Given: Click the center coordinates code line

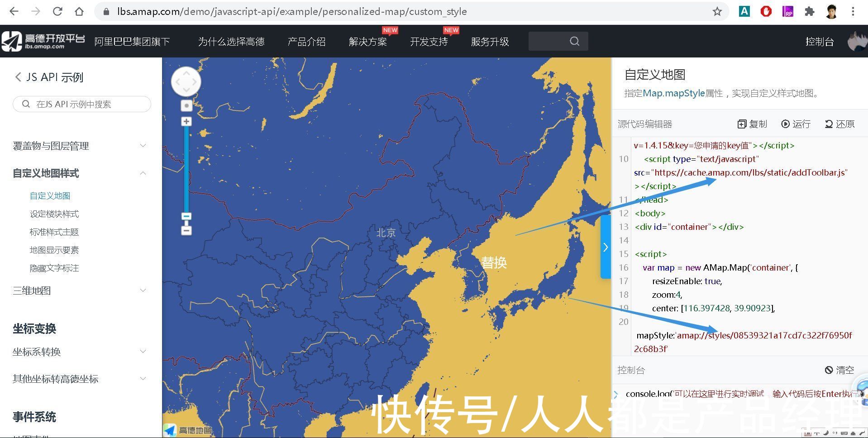Looking at the screenshot, I should click(x=713, y=308).
